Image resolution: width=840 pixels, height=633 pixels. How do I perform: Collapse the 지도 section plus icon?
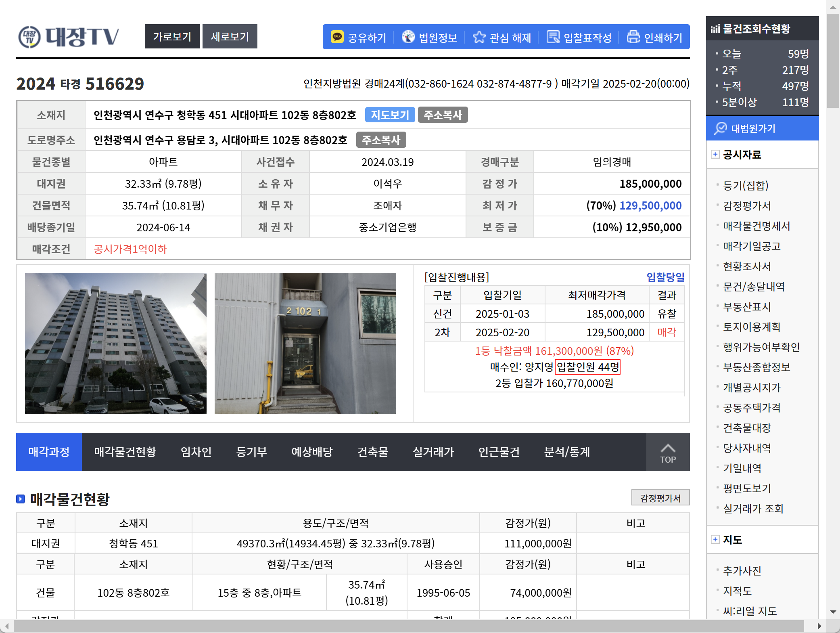pos(715,539)
